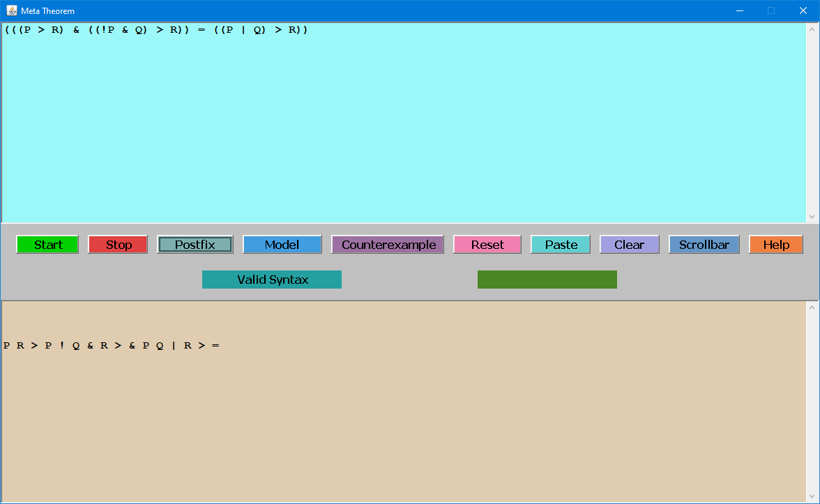The width and height of the screenshot is (820, 504).
Task: Click the Valid Syntax status label
Action: click(x=272, y=280)
